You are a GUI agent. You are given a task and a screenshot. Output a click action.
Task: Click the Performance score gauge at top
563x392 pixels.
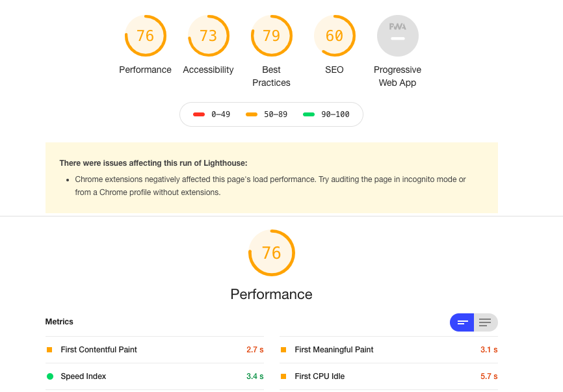point(145,36)
